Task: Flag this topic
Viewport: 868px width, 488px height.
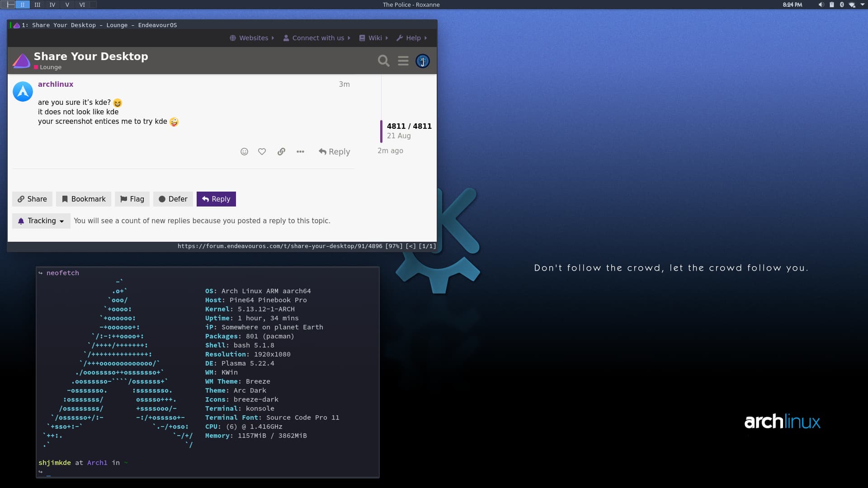Action: [132, 199]
